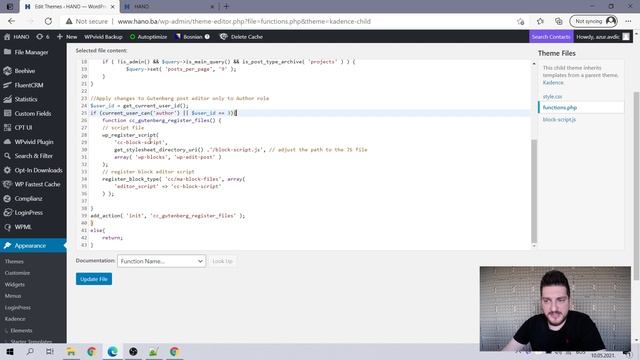Follow Kadence parent theme link
Screen dimensions: 640x360
tap(553, 82)
